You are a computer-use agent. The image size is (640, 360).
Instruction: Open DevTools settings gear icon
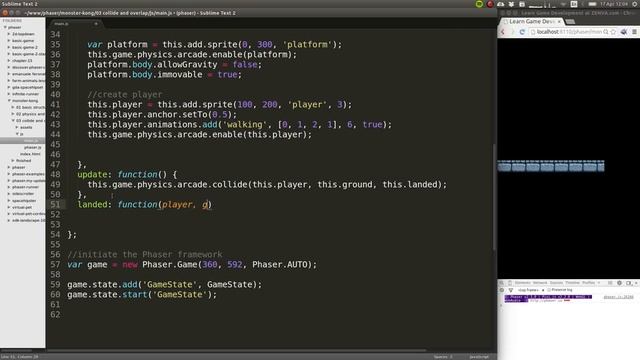619,283
